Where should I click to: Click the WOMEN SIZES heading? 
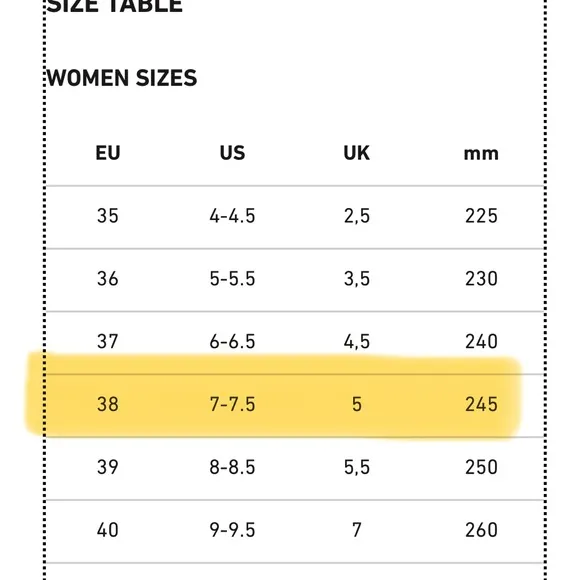122,78
